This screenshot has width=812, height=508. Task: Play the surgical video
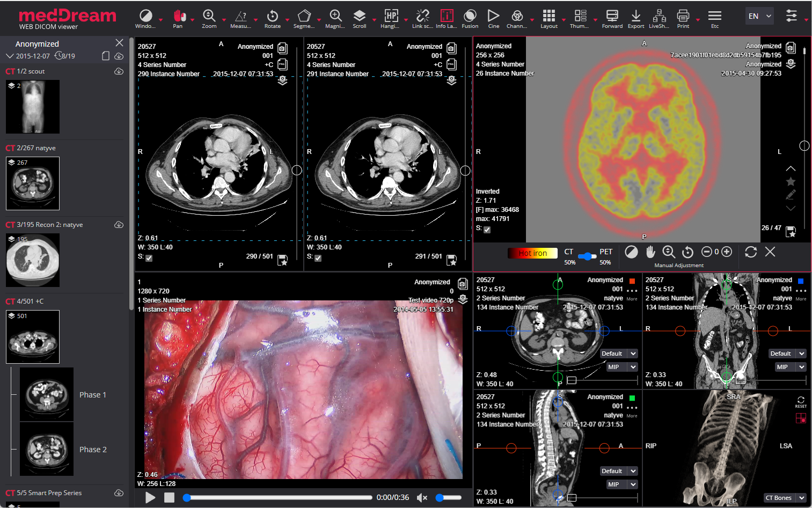(x=150, y=498)
